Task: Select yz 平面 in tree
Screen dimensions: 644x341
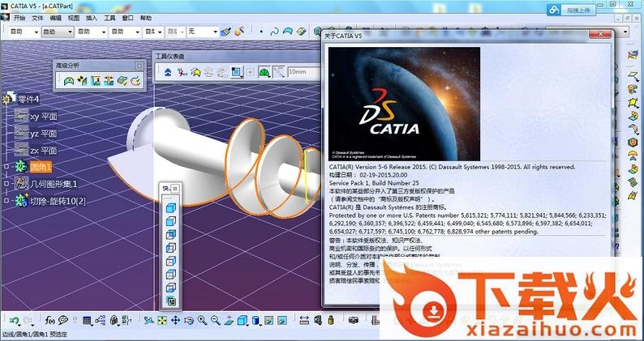Action: (x=44, y=134)
